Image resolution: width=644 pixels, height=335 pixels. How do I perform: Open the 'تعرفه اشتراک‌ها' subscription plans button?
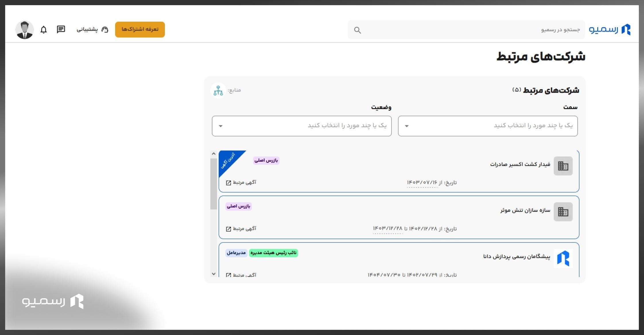(140, 29)
